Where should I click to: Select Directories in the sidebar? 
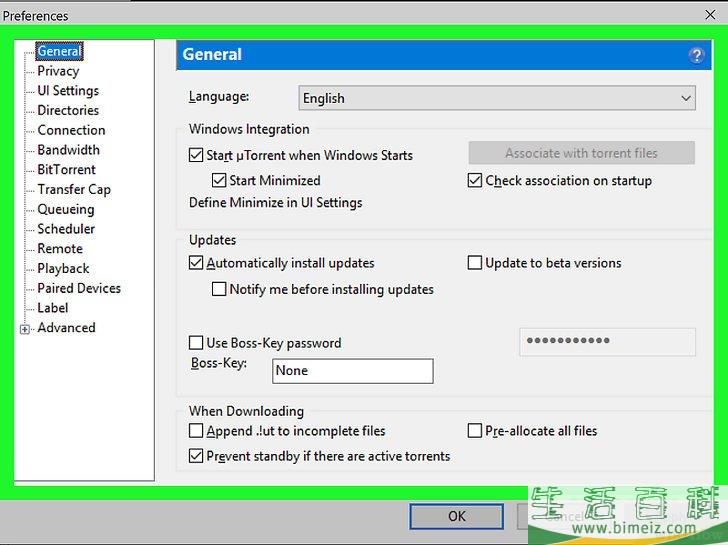coord(68,110)
